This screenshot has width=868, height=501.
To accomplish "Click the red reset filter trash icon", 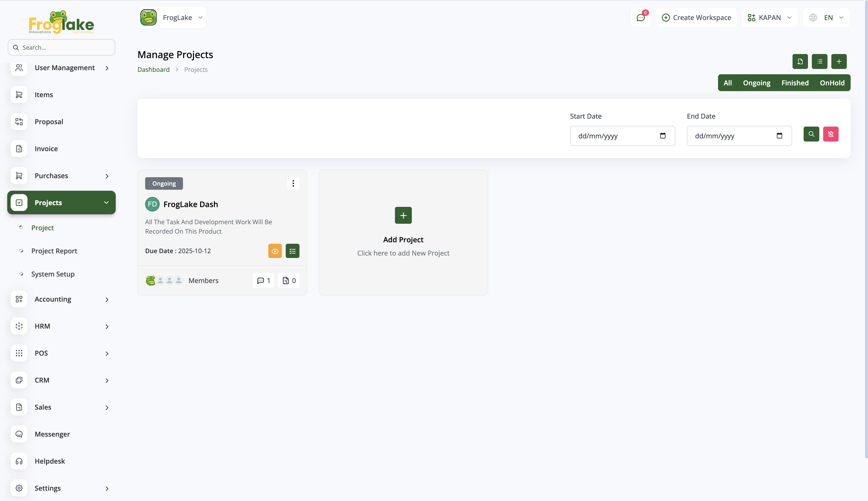I will click(830, 134).
